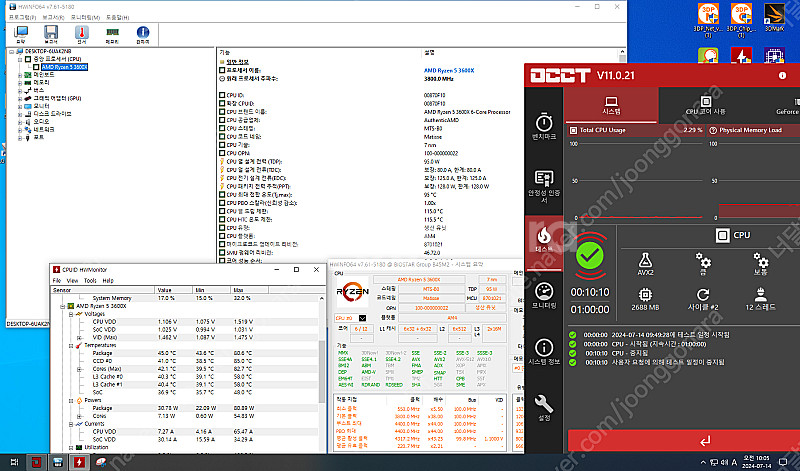Open the first 3DP desktop shortcut
800x471 pixels.
[708, 18]
